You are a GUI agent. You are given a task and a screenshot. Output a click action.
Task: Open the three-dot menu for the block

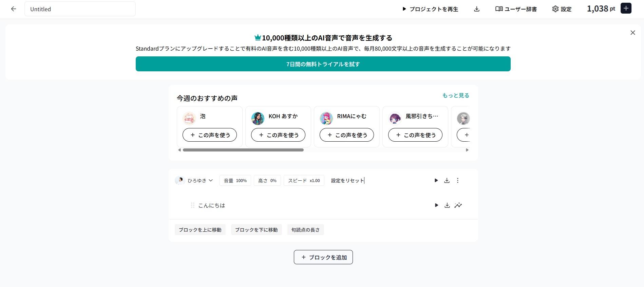pyautogui.click(x=458, y=180)
